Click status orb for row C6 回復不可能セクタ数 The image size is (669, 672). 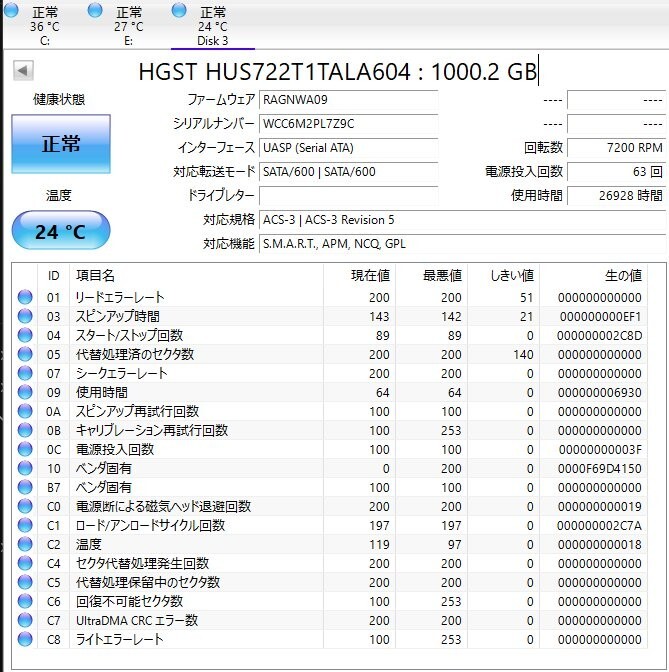25,601
